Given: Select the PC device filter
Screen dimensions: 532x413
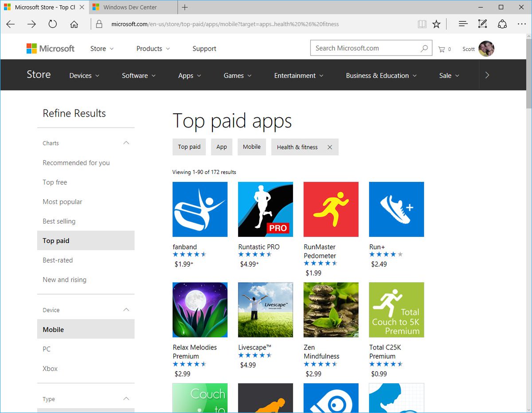Looking at the screenshot, I should click(46, 349).
